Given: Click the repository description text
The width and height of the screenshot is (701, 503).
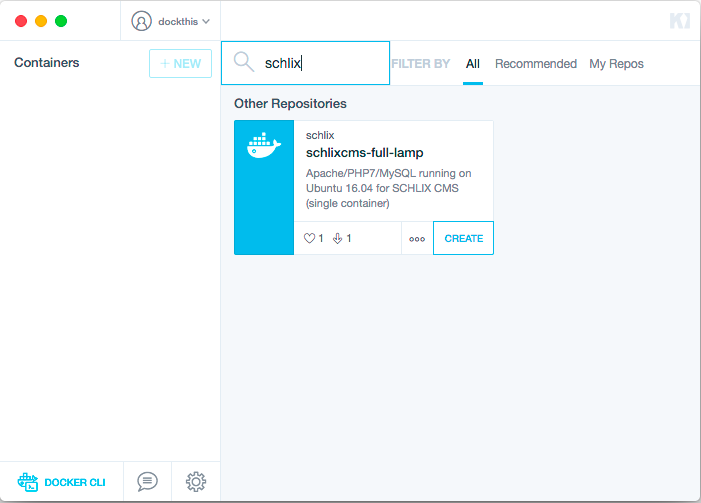Looking at the screenshot, I should (389, 188).
